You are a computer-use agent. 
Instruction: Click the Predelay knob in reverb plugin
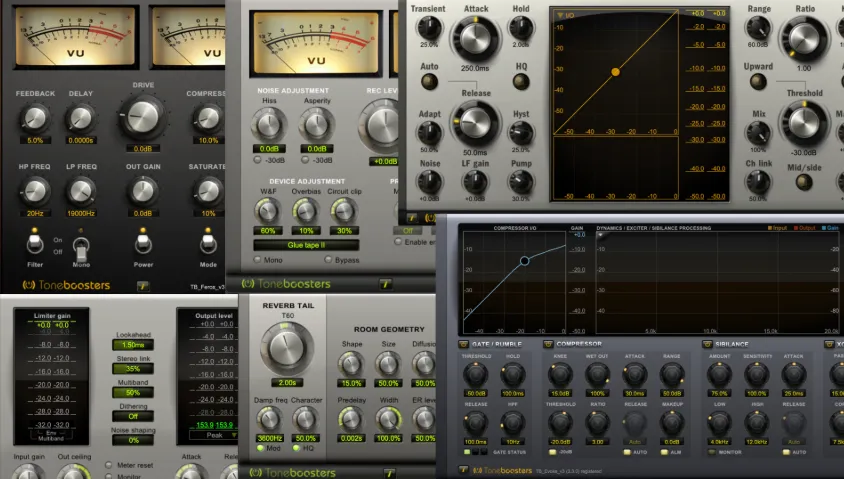[x=351, y=419]
